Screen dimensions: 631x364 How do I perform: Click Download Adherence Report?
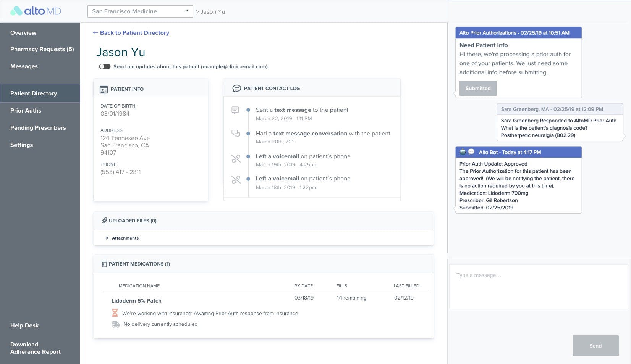tap(36, 348)
